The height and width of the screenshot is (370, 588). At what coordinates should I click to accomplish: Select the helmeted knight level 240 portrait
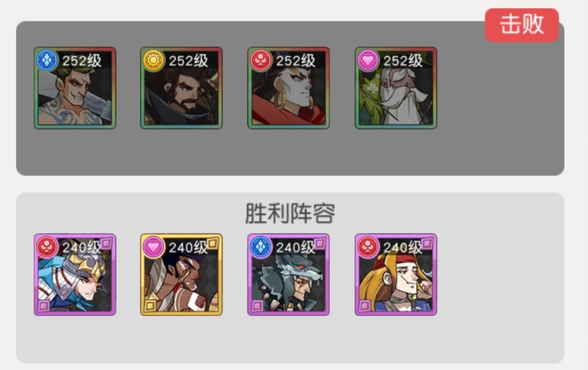point(75,275)
